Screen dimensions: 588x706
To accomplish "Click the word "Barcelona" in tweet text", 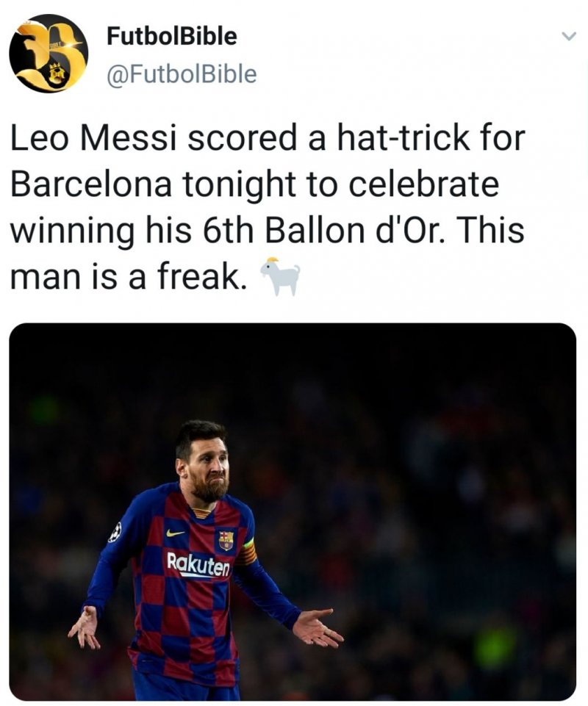I will [90, 184].
